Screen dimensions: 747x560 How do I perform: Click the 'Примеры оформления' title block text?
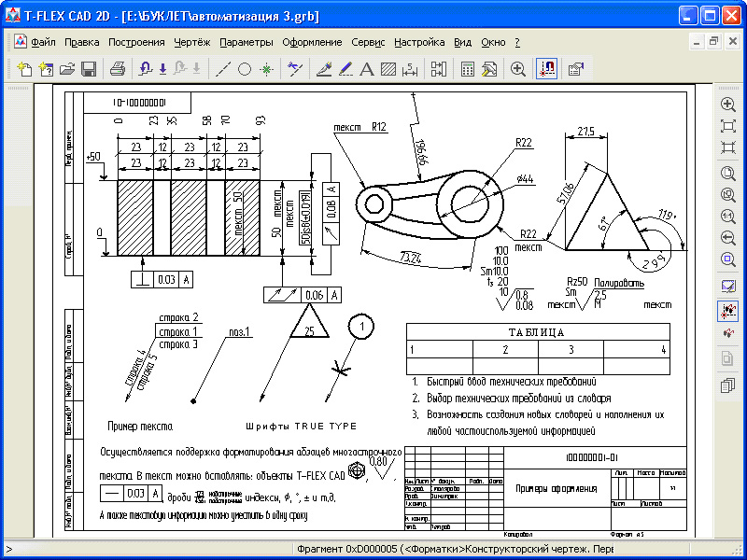pos(556,489)
